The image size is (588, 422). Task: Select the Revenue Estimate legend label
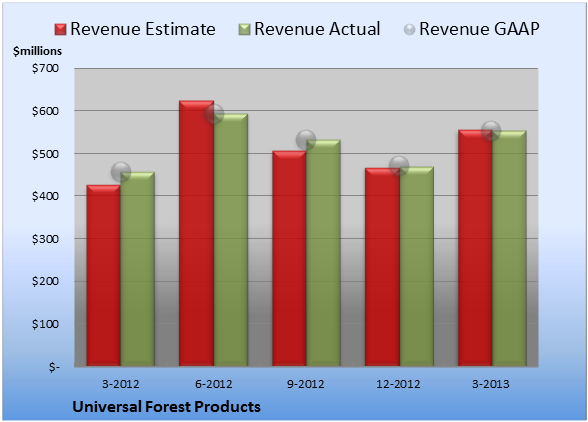143,29
